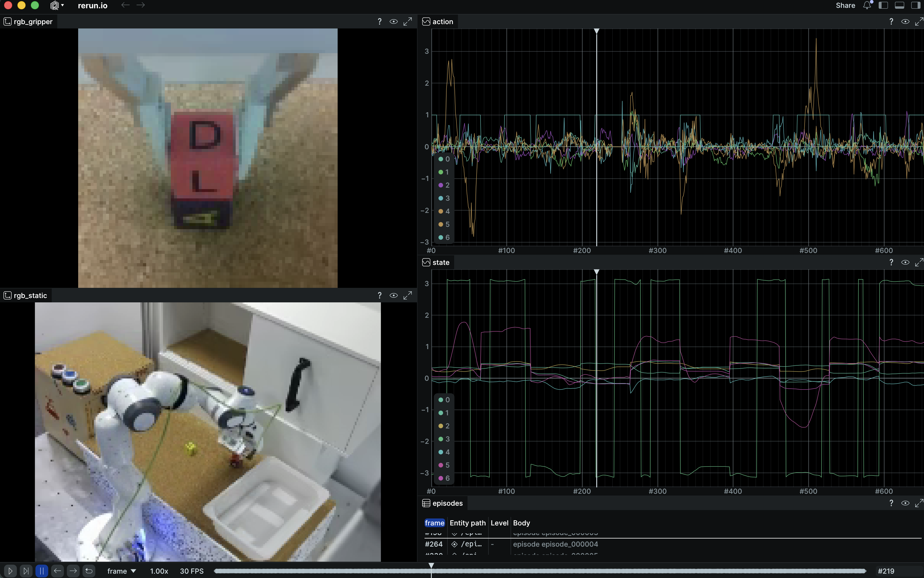Toggle visibility of the state plot

[x=906, y=262]
